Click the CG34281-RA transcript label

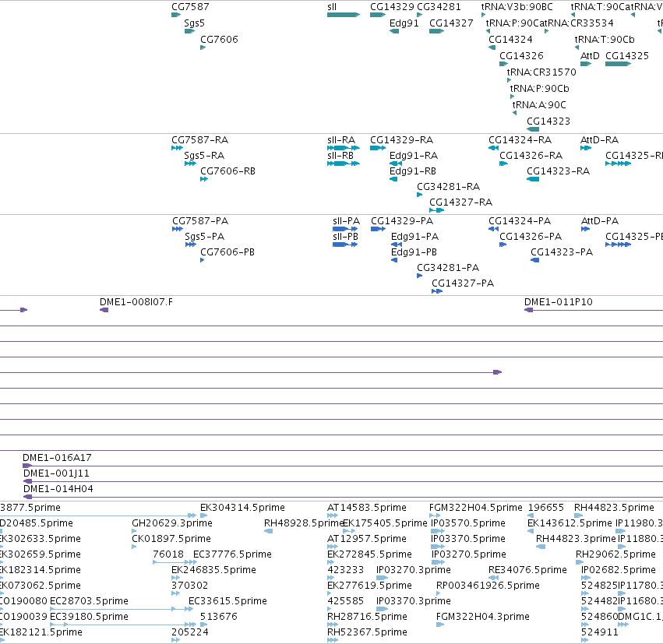tap(448, 187)
